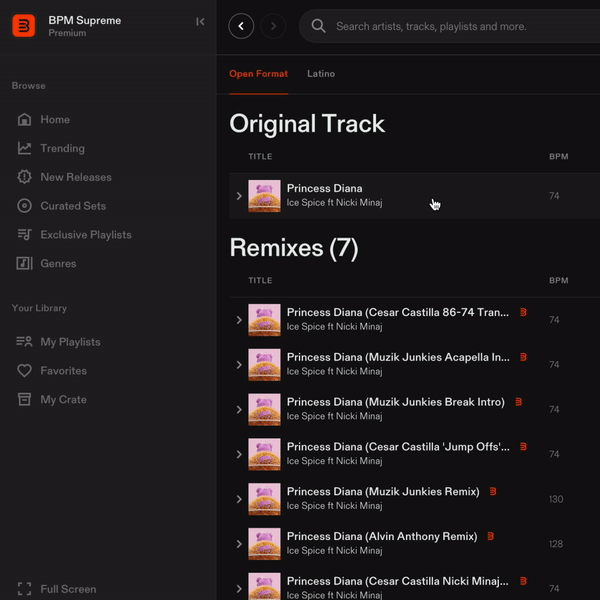Click the Full Screen brackets icon

click(24, 589)
